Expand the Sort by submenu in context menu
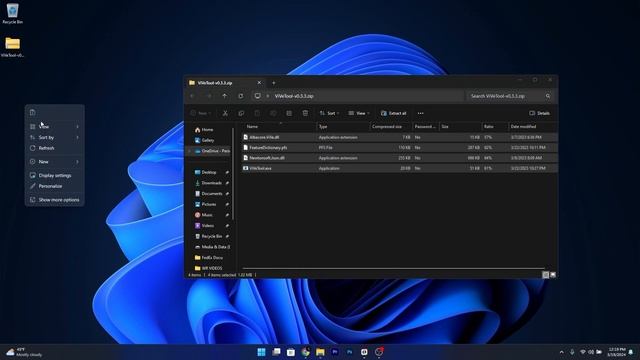The width and height of the screenshot is (640, 360). (54, 138)
